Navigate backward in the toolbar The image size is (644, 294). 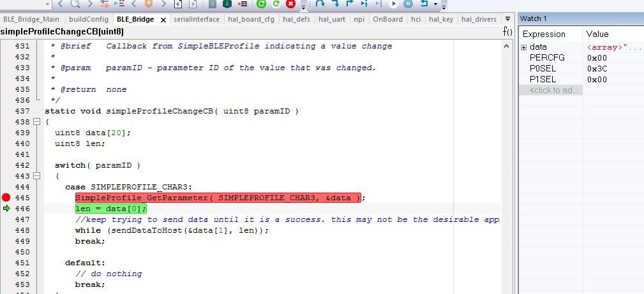(x=60, y=4)
